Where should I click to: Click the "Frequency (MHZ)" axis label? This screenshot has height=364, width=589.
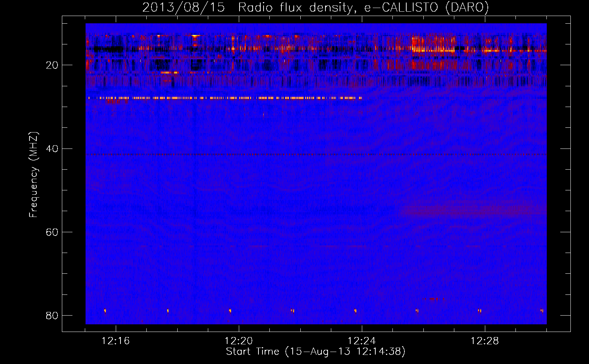[x=33, y=175]
